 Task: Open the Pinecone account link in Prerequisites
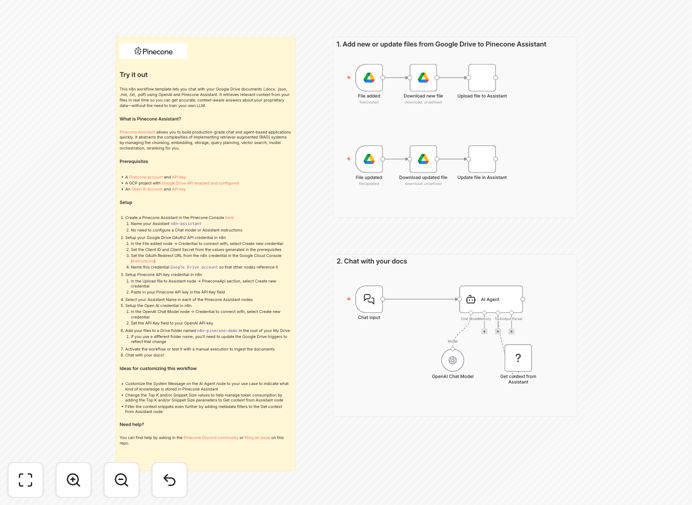pyautogui.click(x=146, y=177)
